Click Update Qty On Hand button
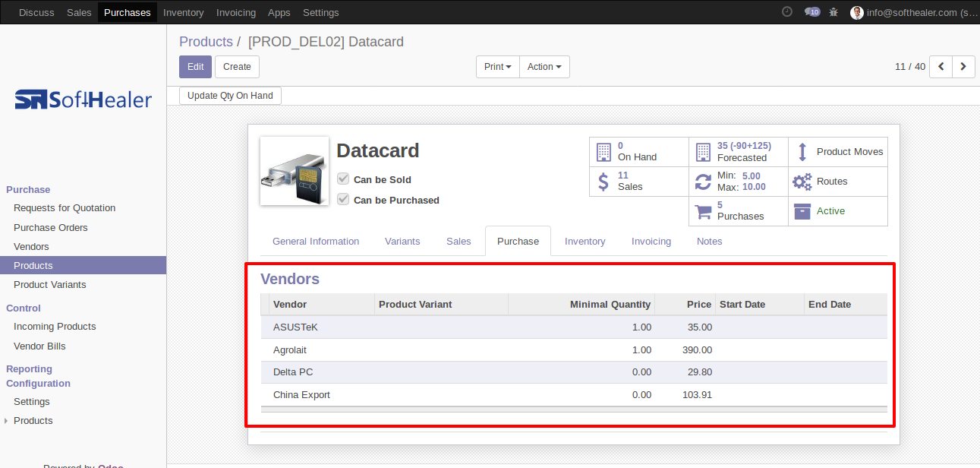980x468 pixels. (230, 96)
